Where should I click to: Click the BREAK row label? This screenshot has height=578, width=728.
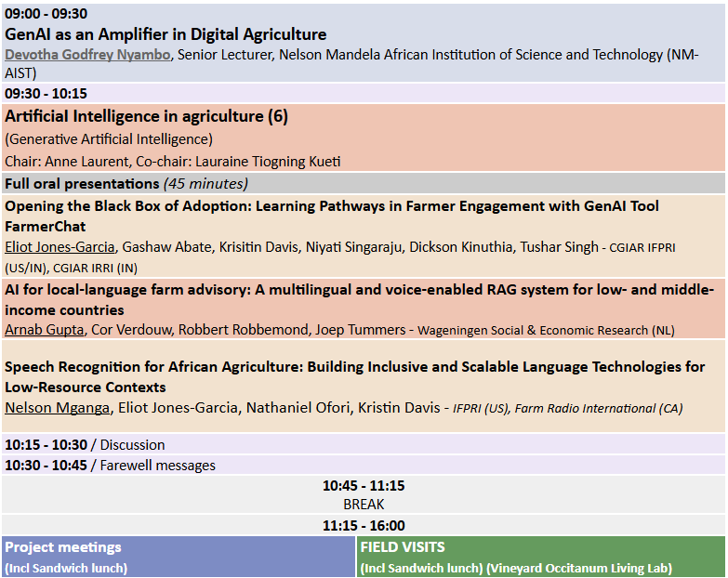[x=364, y=503]
